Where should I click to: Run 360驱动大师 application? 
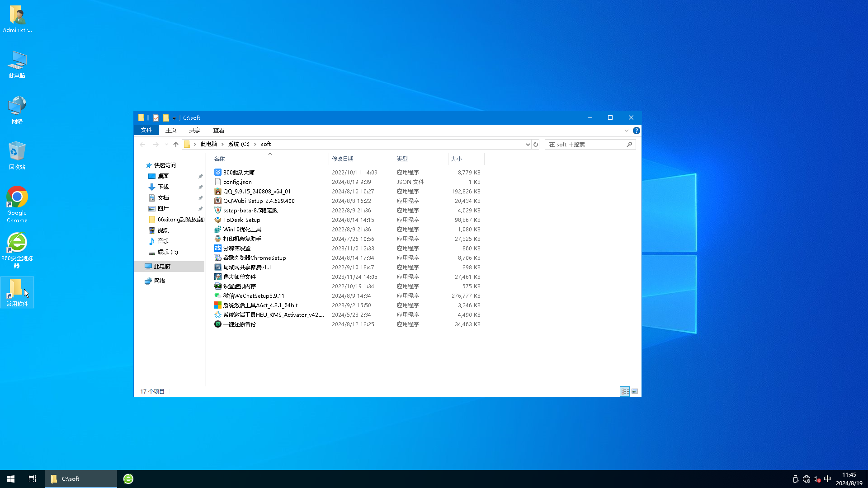(x=239, y=172)
